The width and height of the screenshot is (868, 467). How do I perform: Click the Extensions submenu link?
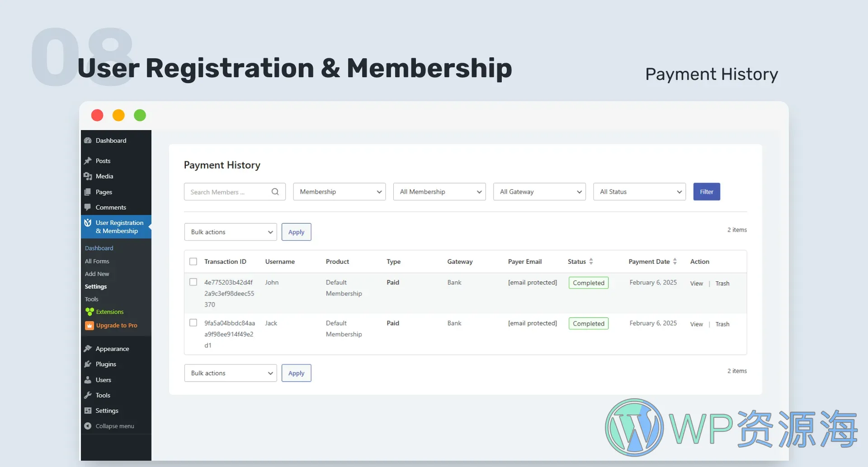point(110,312)
